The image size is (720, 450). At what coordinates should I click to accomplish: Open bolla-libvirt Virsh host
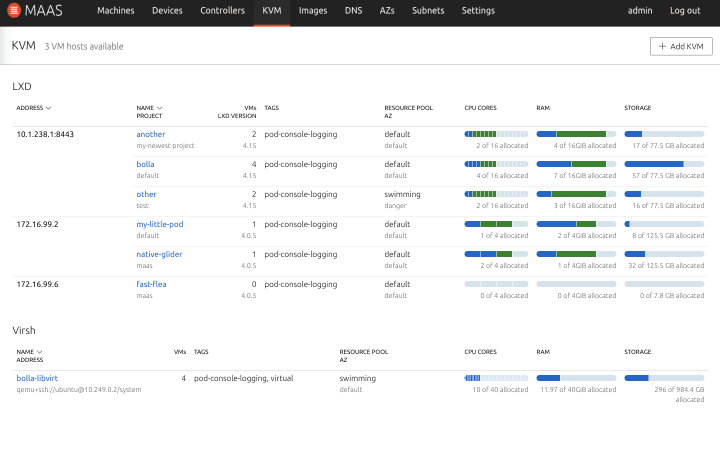click(37, 378)
